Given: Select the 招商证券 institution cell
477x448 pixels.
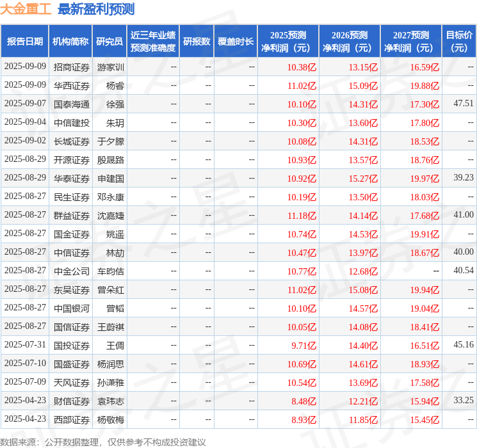Looking at the screenshot, I should 72,67.
